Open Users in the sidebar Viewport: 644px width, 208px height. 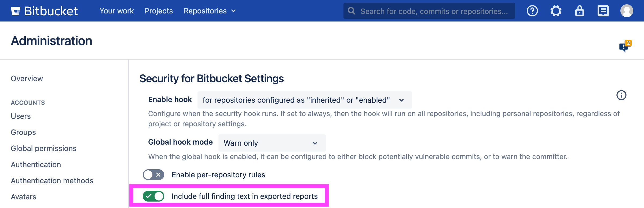pos(21,116)
